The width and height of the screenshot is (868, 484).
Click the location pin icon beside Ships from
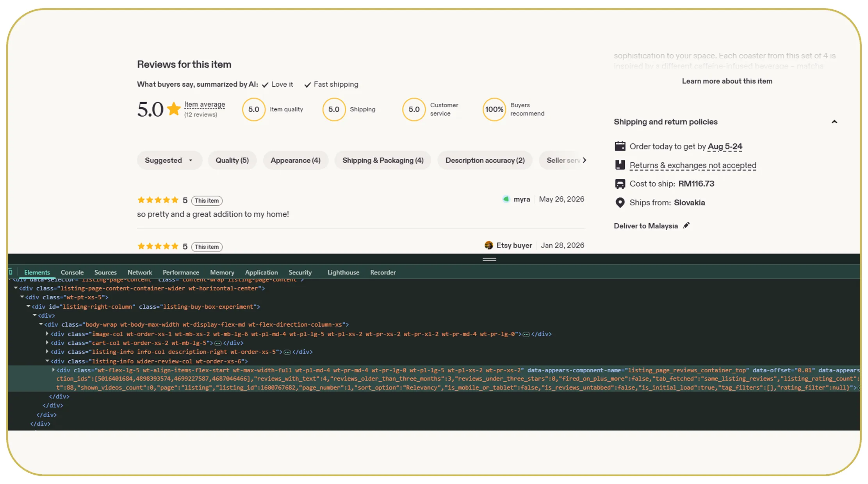[x=620, y=203]
